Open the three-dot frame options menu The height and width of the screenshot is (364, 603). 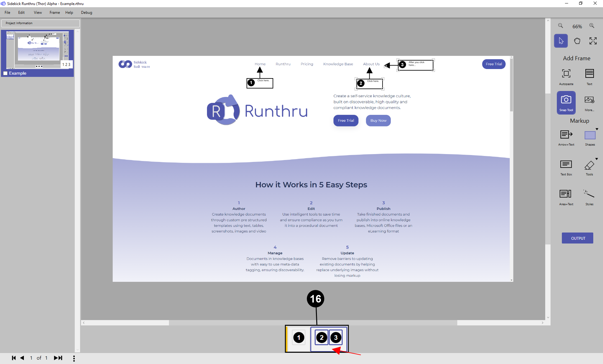click(74, 358)
